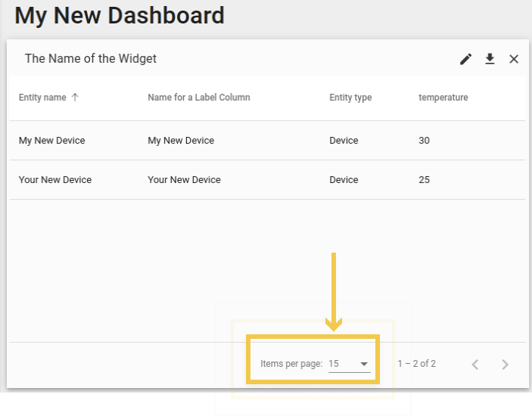Click temperature value 30
Viewport: 532px width, 416px height.
[424, 141]
